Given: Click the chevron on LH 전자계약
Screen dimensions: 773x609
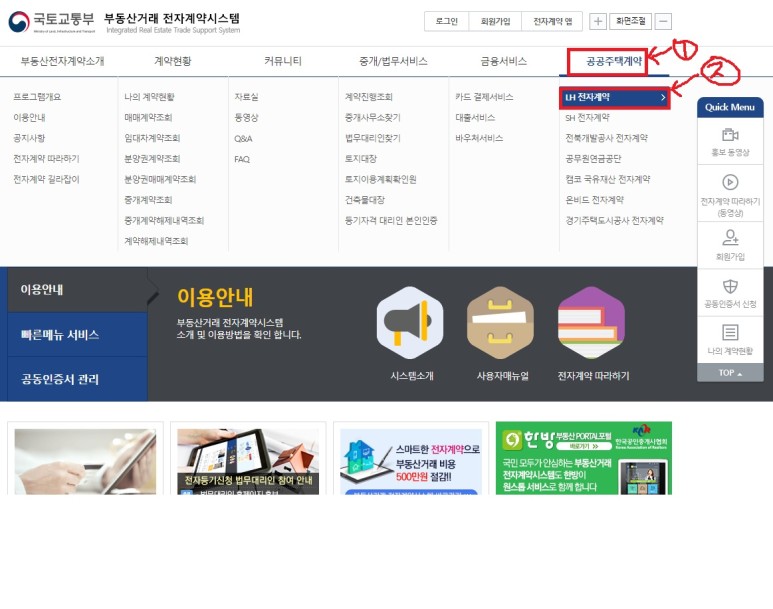Looking at the screenshot, I should (663, 97).
